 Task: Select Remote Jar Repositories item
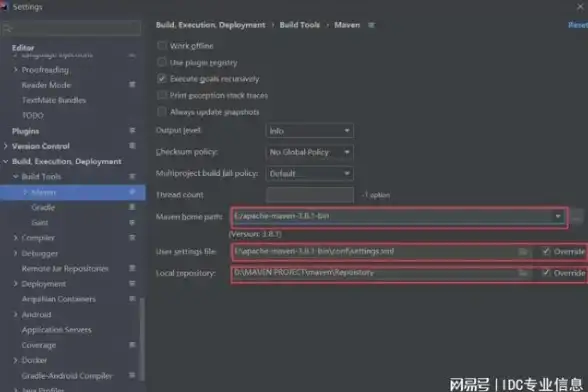pos(65,269)
